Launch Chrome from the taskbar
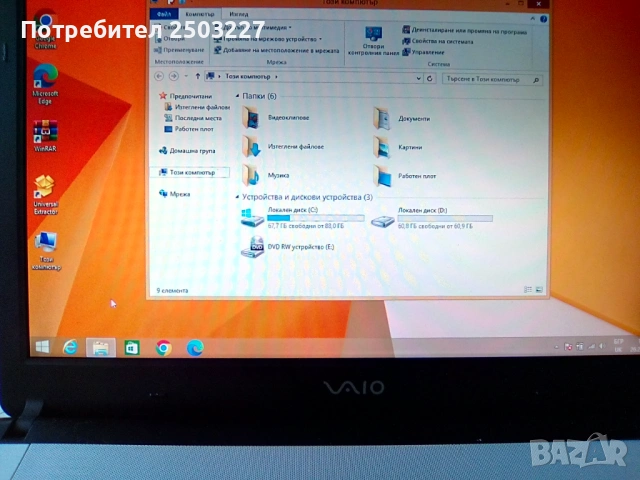This screenshot has height=480, width=640. (164, 348)
